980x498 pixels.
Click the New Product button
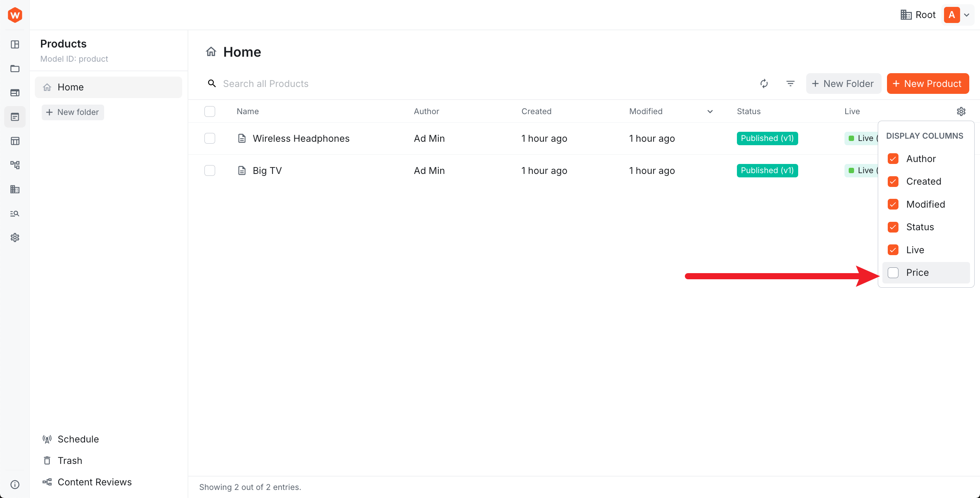tap(928, 84)
